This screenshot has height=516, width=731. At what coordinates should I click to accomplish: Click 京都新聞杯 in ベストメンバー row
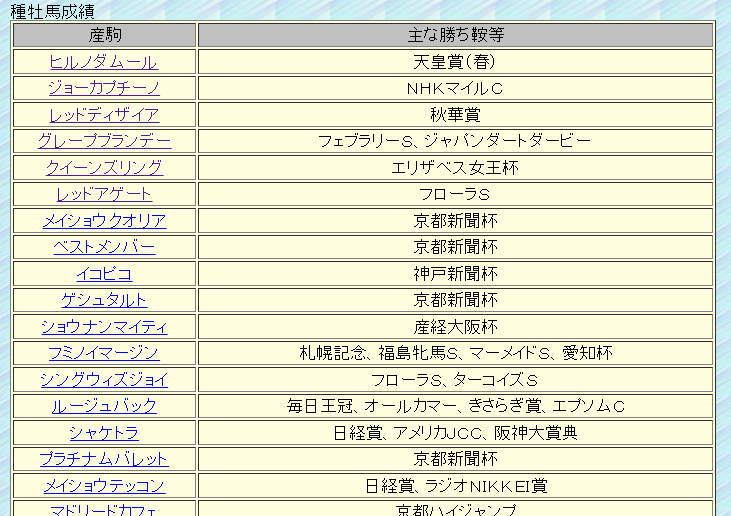455,247
